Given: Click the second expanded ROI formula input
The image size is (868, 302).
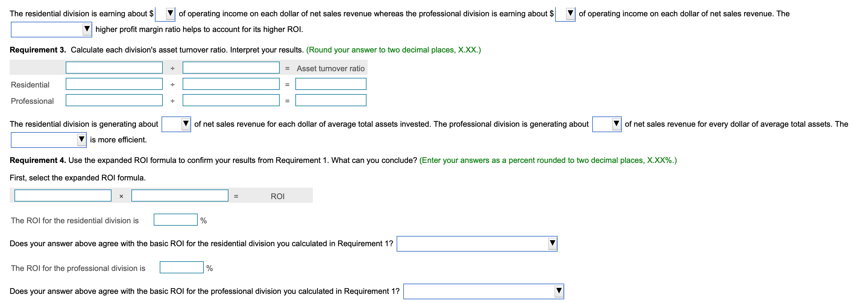Looking at the screenshot, I should [180, 196].
